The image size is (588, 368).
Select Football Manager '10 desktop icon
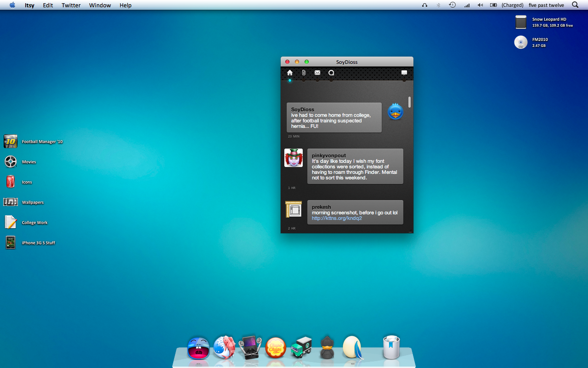coord(11,141)
